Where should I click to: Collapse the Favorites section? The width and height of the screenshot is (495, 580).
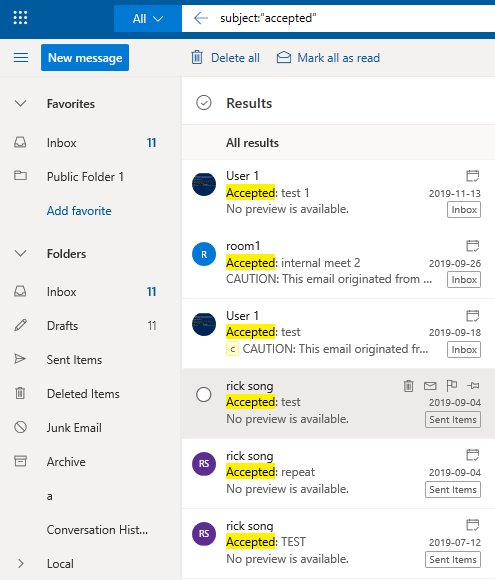pyautogui.click(x=20, y=103)
